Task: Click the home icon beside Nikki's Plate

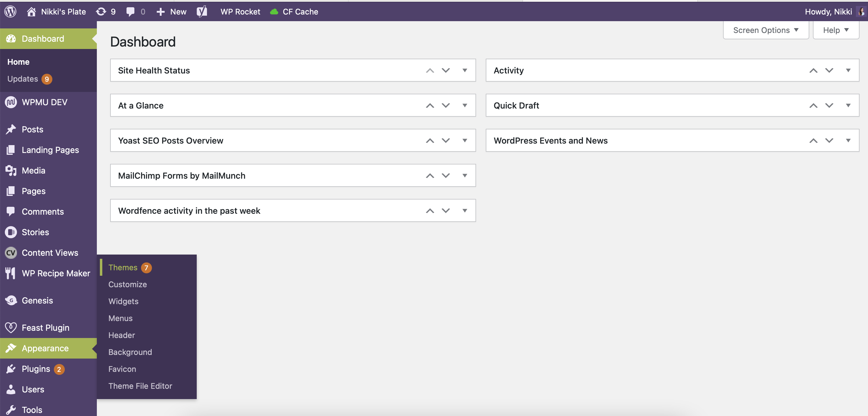Action: click(31, 12)
